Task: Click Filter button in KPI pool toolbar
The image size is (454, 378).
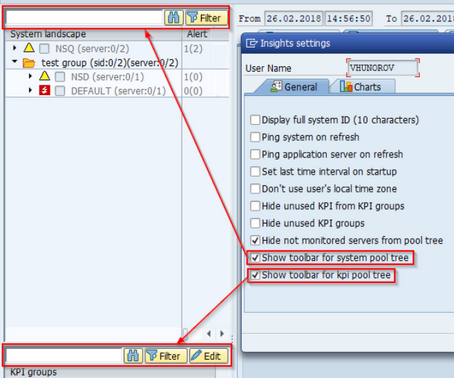Action: (x=166, y=356)
